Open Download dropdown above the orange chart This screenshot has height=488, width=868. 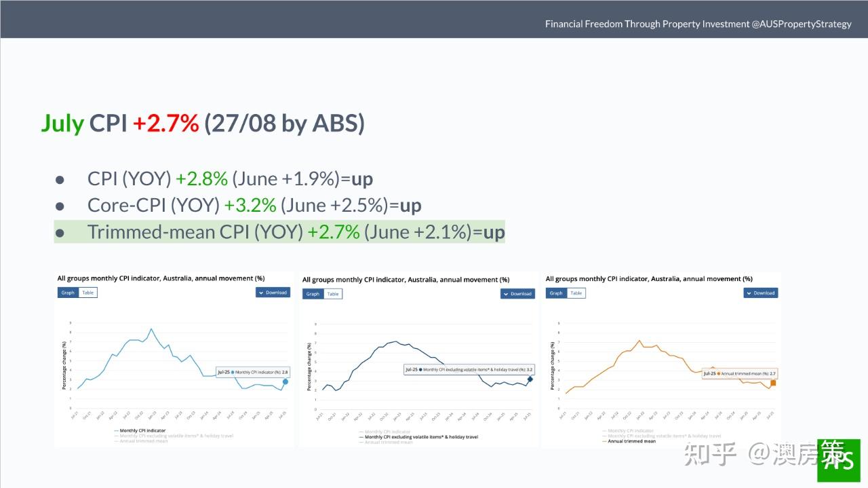[x=761, y=293]
